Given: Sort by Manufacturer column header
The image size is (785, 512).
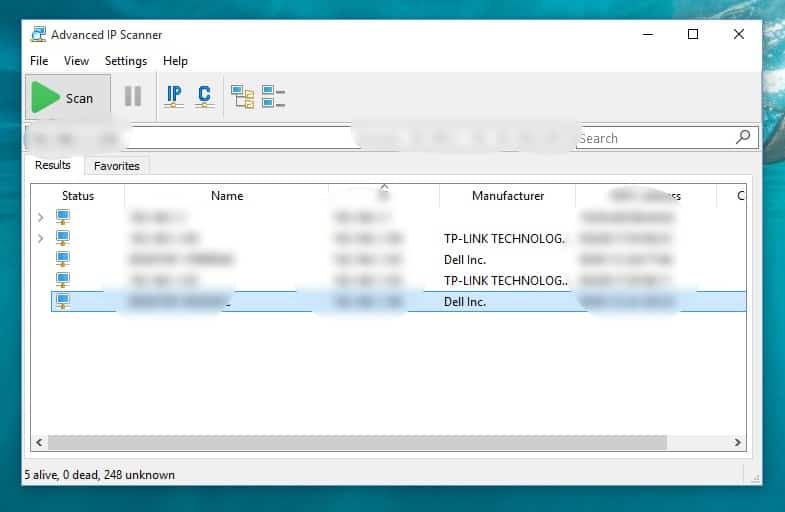Looking at the screenshot, I should click(x=507, y=196).
